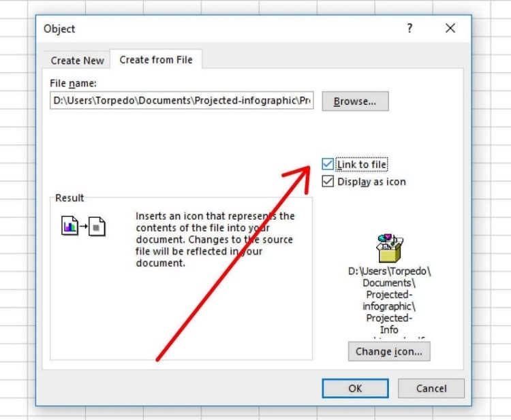Click the File name path field
Screen dimensions: 511x420
[x=182, y=100]
